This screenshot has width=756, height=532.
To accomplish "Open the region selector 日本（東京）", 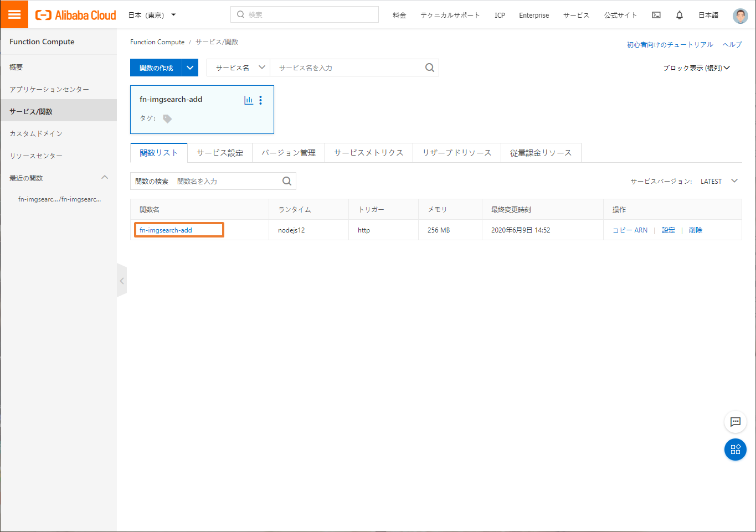I will tap(152, 15).
